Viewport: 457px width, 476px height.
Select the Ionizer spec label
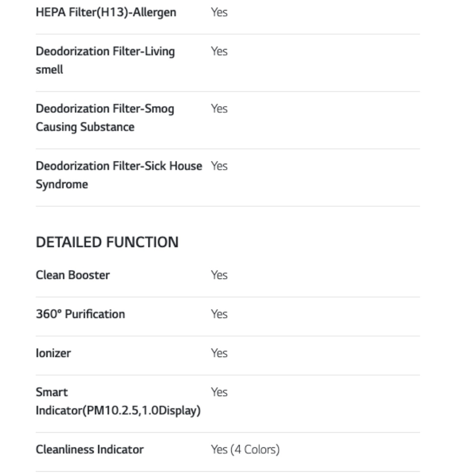pos(53,353)
